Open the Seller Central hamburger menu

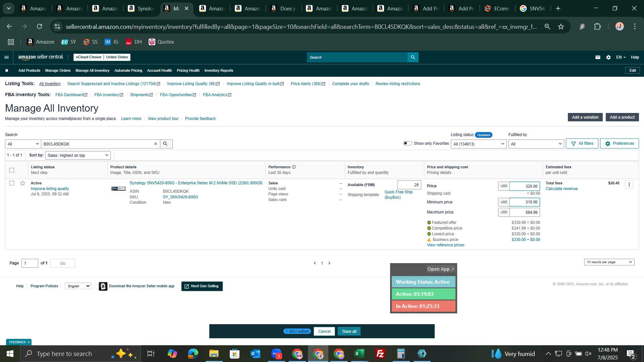[6, 57]
